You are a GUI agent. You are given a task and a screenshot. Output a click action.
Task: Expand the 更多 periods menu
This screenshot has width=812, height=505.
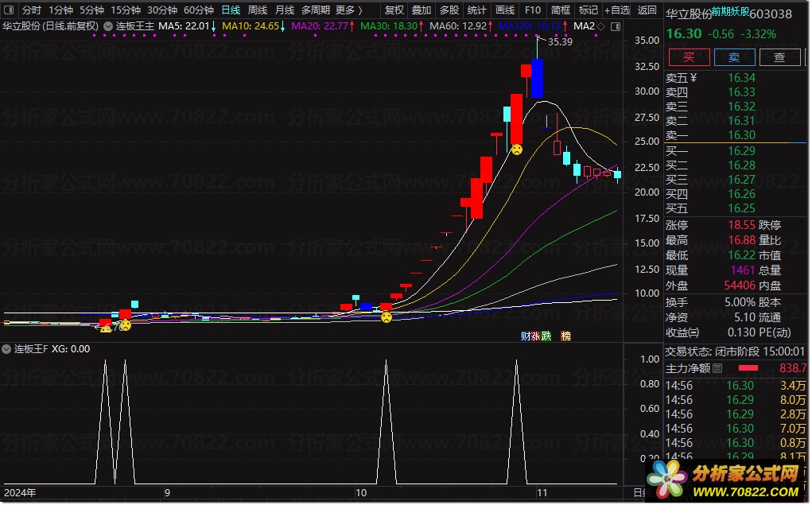tap(349, 10)
